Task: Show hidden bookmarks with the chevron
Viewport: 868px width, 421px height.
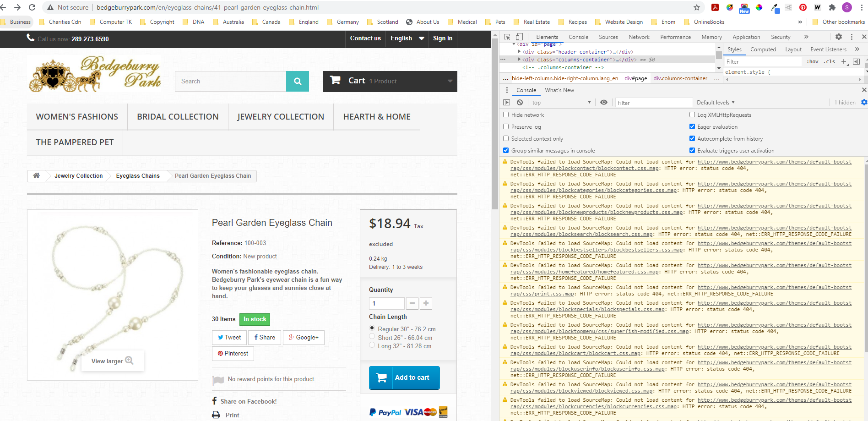Action: (x=800, y=22)
